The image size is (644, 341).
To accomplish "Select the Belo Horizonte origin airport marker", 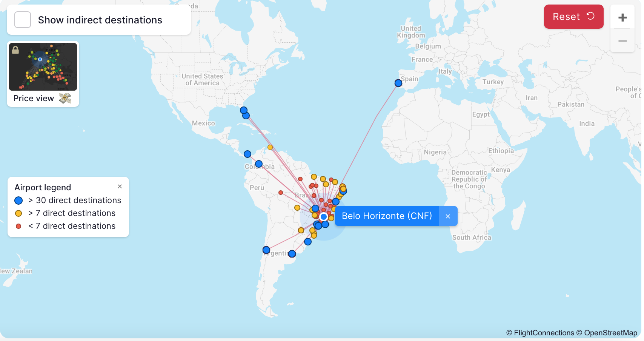I will [x=323, y=217].
